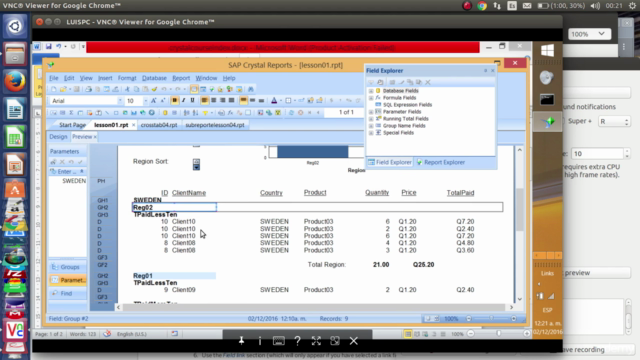Switch to the Start Page tab

(x=72, y=125)
